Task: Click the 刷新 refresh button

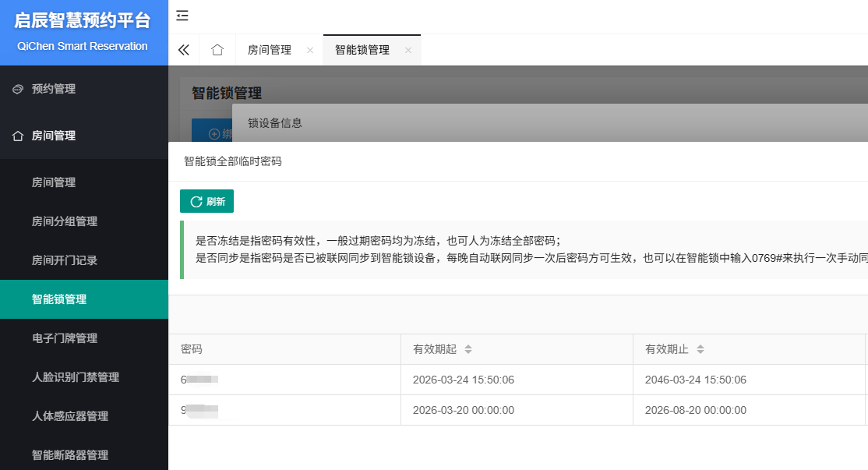Action: [x=206, y=201]
